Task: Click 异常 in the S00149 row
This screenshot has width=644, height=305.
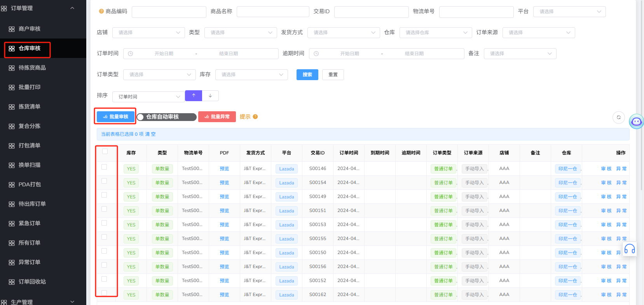Action: pos(621,197)
